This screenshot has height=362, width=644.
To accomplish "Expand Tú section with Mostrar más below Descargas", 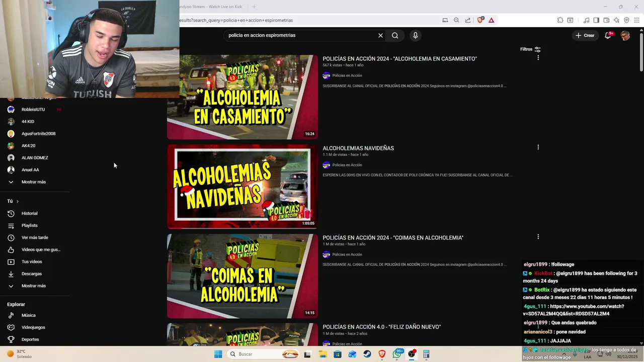I will tap(34, 286).
